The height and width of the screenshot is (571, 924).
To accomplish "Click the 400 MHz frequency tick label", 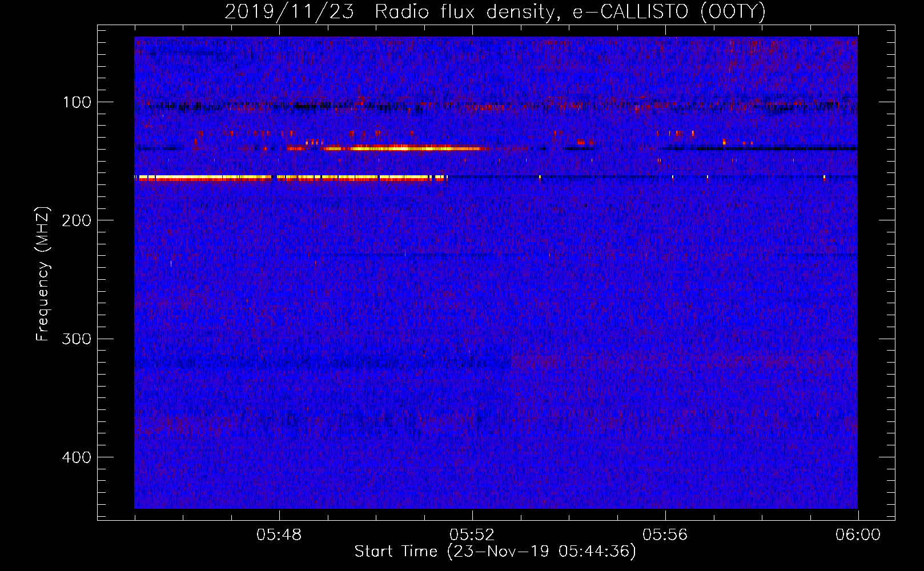I will click(77, 457).
